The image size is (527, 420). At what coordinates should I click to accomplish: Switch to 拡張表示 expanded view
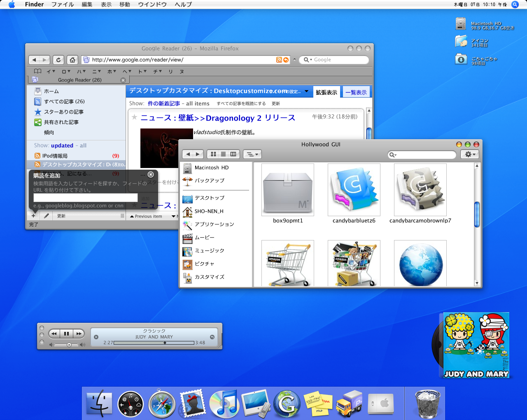[326, 92]
